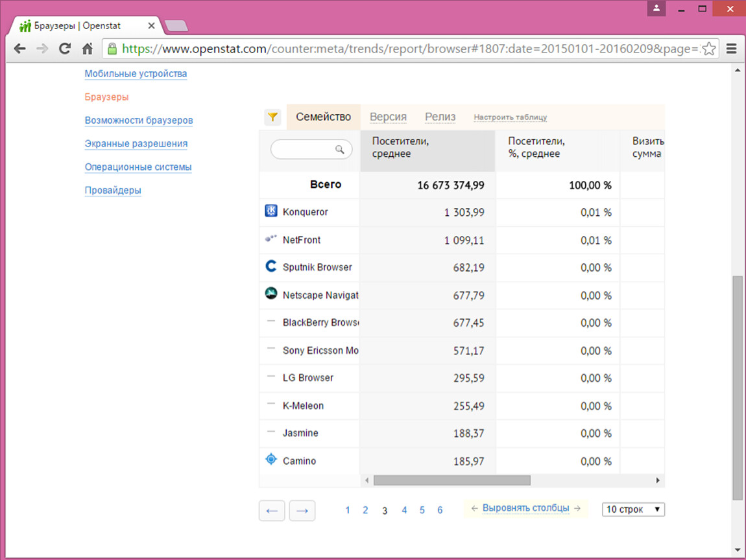Image resolution: width=746 pixels, height=560 pixels.
Task: Click the table horizontal scrollbar thumb
Action: coord(452,480)
